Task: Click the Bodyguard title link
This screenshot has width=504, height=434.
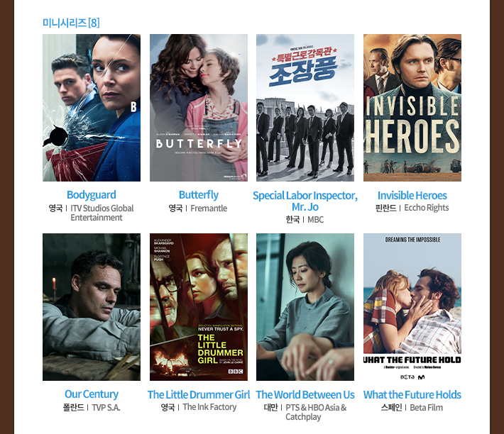Action: [92, 195]
